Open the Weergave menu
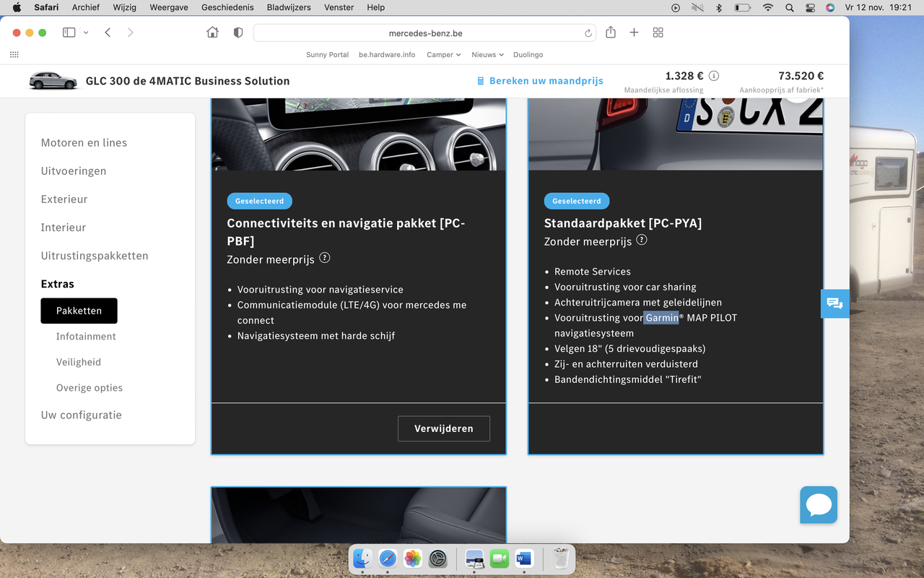This screenshot has width=924, height=578. [169, 7]
